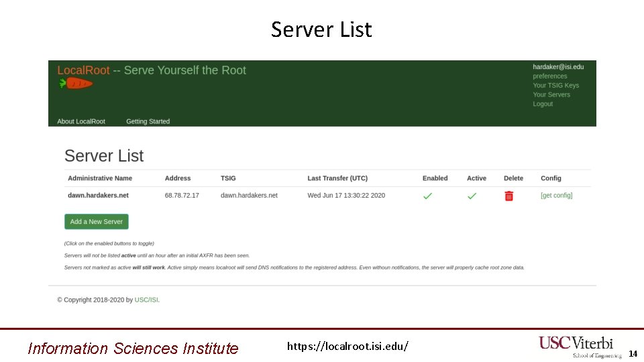
Task: Open the About LocalRoot menu item
Action: click(x=81, y=121)
